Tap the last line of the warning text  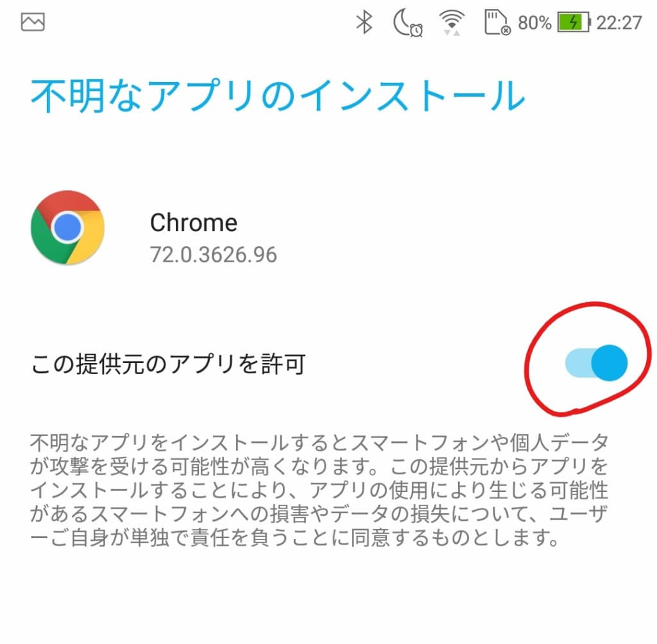294,538
